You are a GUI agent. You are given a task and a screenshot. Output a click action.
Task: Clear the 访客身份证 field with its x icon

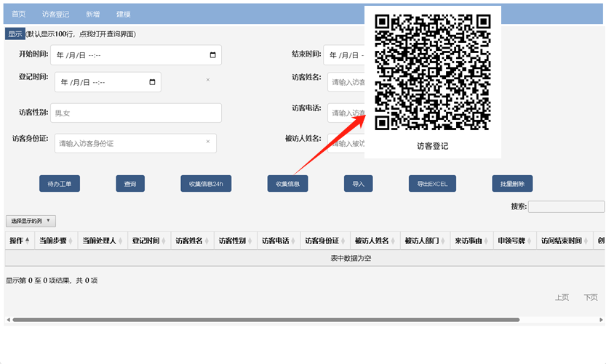208,142
